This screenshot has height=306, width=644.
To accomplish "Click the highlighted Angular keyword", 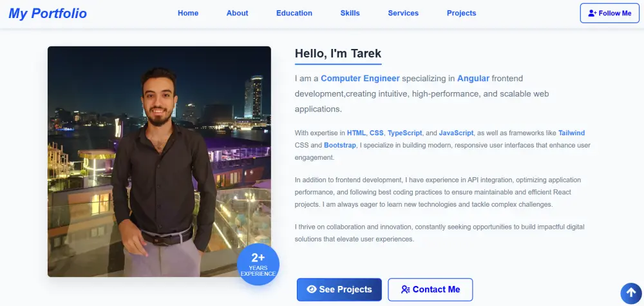I will click(473, 78).
